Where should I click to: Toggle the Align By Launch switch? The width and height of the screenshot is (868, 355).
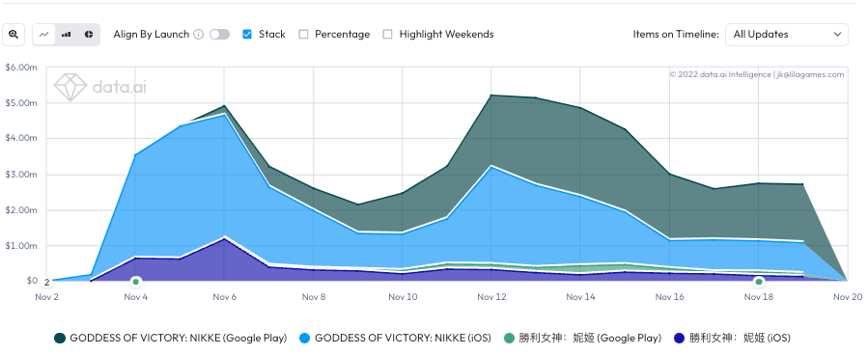click(x=220, y=35)
